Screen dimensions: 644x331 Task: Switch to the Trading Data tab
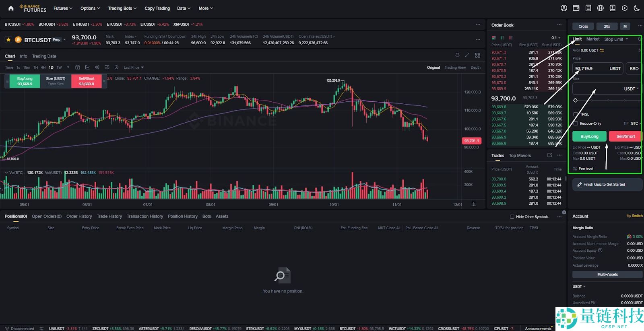coord(44,56)
